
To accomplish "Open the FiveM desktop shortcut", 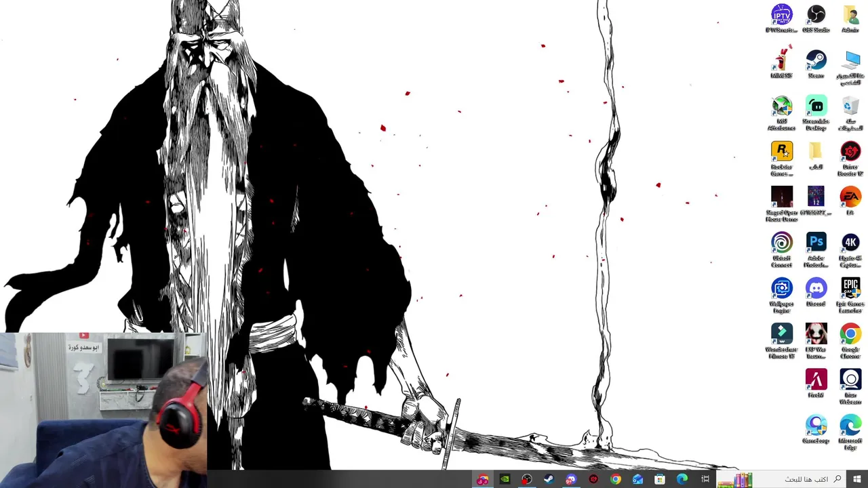I will (816, 383).
